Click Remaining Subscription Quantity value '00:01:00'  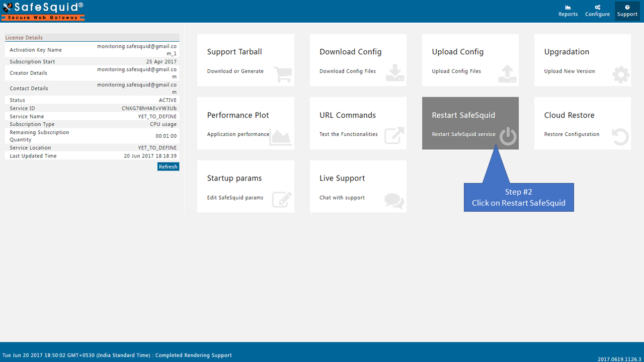point(166,136)
